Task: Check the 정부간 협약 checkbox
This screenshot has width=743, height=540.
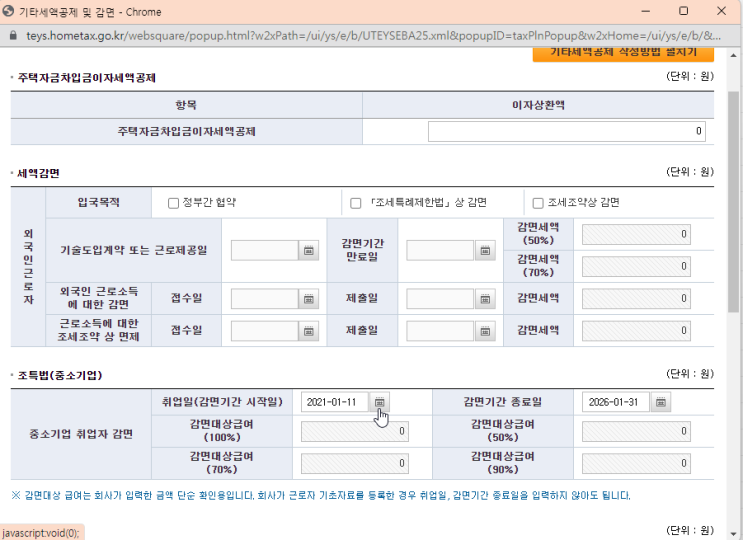Action: (173, 203)
